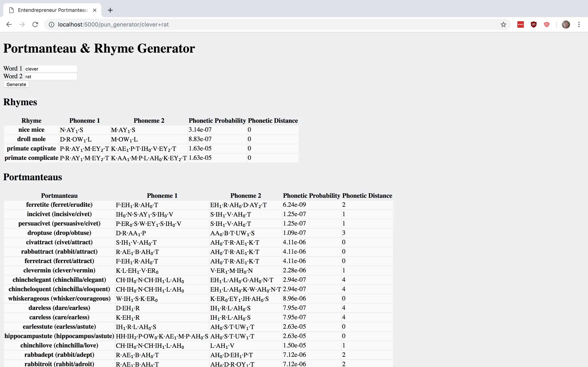Image resolution: width=588 pixels, height=367 pixels.
Task: Focus the Word 1 input field
Action: [x=51, y=69]
